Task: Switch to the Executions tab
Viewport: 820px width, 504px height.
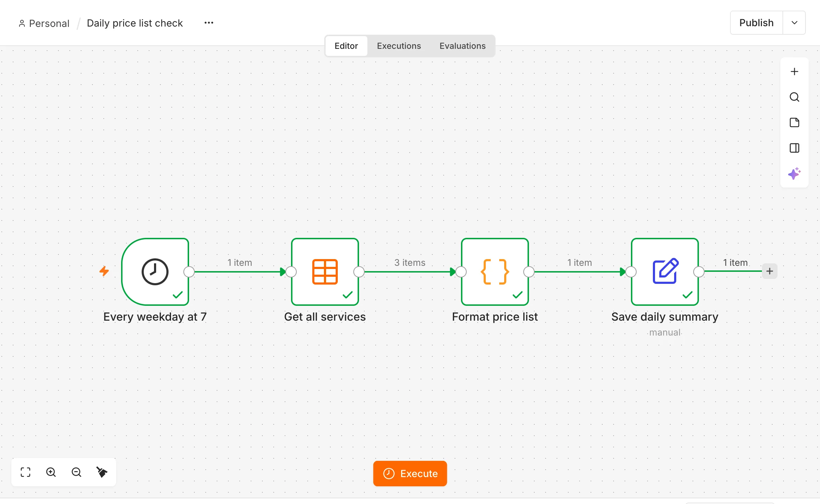Action: click(399, 46)
